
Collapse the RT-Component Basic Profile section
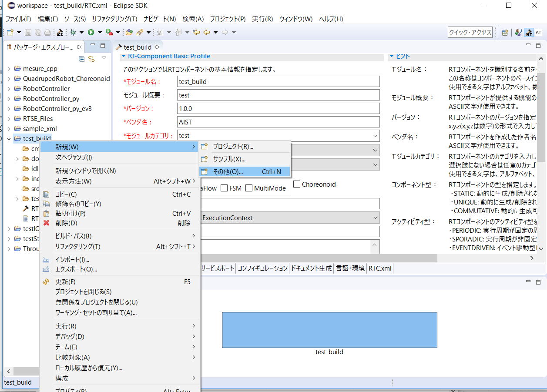coord(124,56)
